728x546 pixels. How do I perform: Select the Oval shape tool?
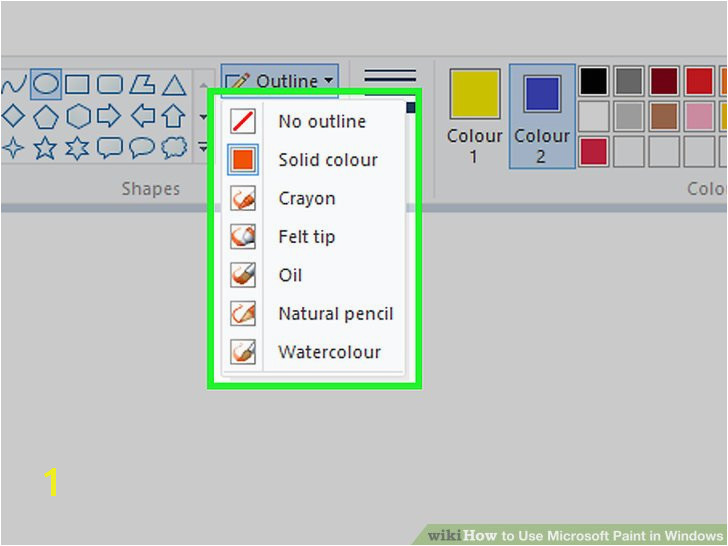tap(46, 84)
